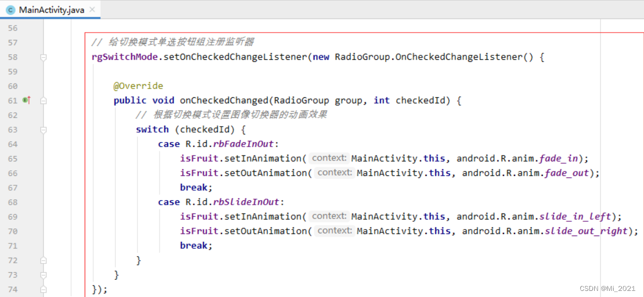Click the switch keyword on line 63
644x297 pixels.
tap(152, 129)
